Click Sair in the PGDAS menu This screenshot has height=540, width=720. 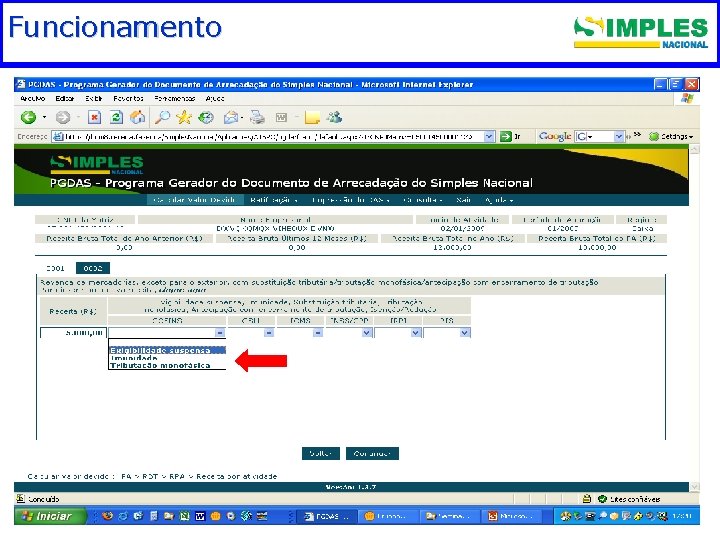point(464,200)
